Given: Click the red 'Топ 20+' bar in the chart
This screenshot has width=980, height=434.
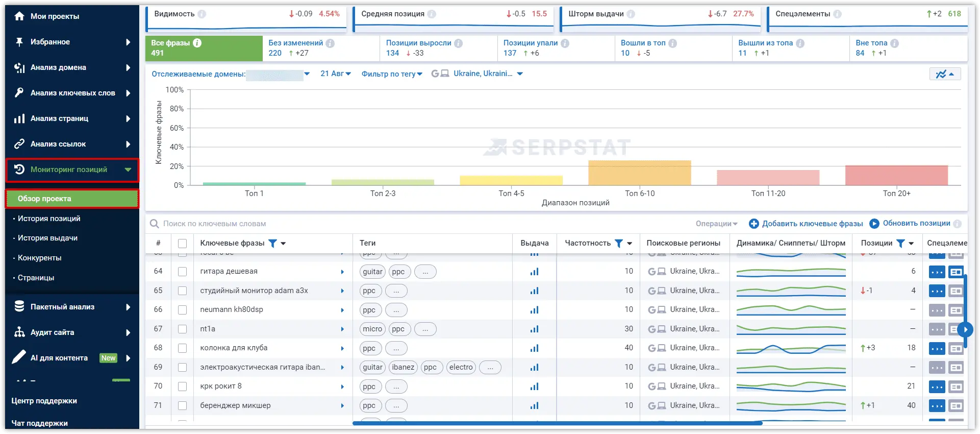Looking at the screenshot, I should (x=896, y=175).
